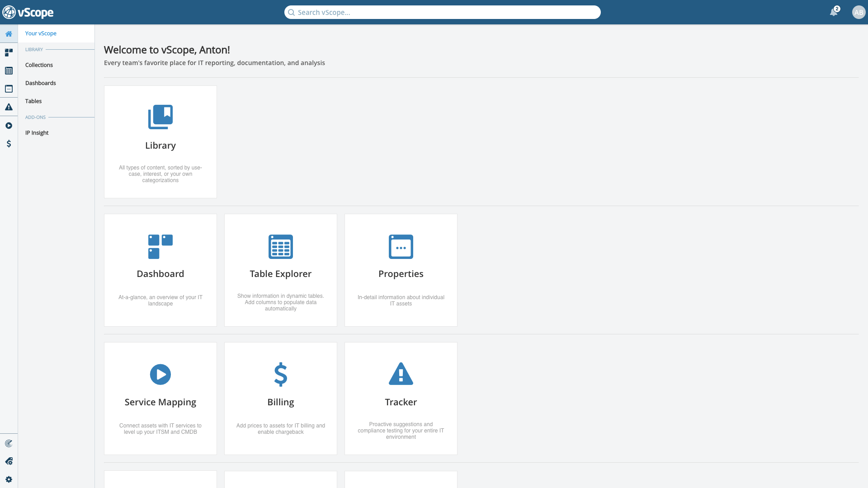The image size is (868, 488).
Task: Click the Library card bookmark icon
Action: pos(160,117)
